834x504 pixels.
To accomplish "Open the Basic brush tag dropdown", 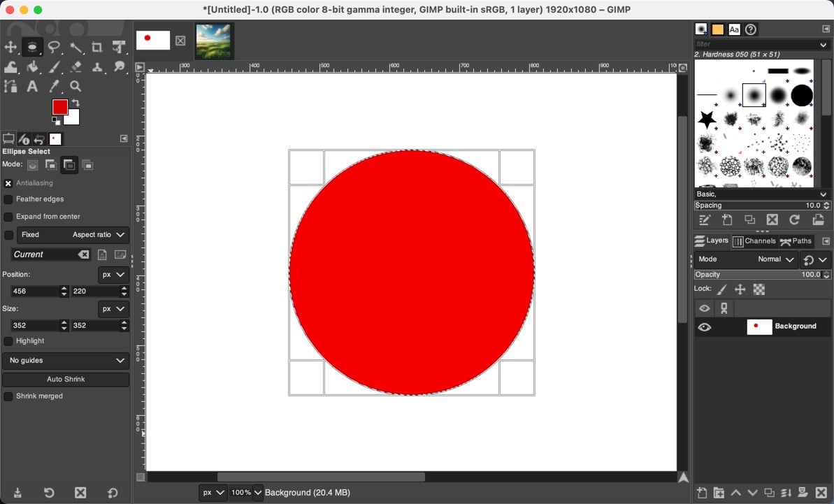I will click(762, 194).
